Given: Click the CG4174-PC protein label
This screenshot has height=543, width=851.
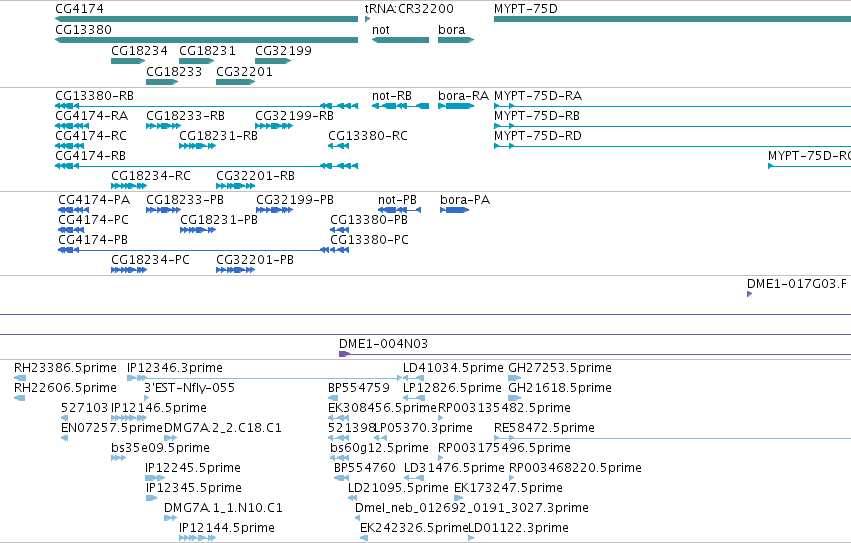Looking at the screenshot, I should coord(93,220).
